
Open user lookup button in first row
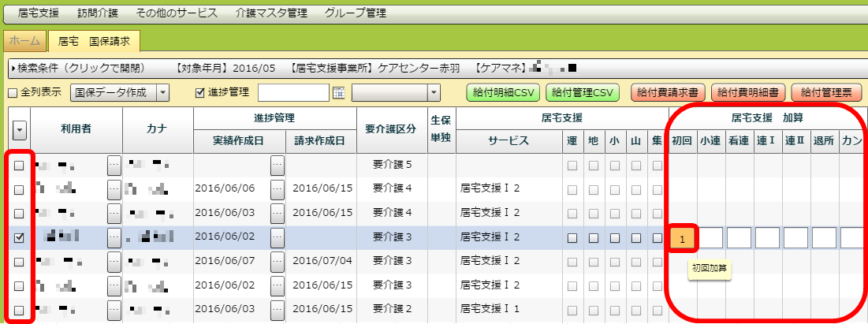(114, 166)
